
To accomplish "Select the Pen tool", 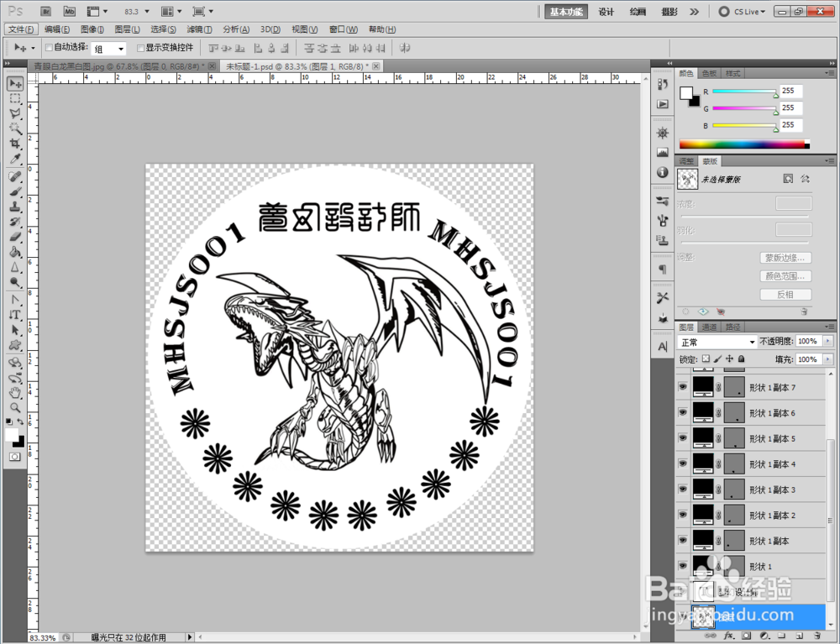I will tap(15, 301).
